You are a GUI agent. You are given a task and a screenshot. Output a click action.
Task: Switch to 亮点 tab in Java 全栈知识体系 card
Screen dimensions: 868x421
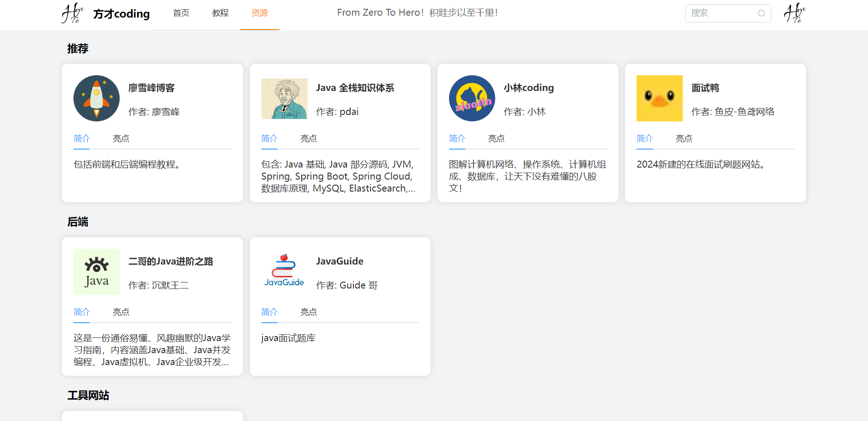click(x=309, y=138)
